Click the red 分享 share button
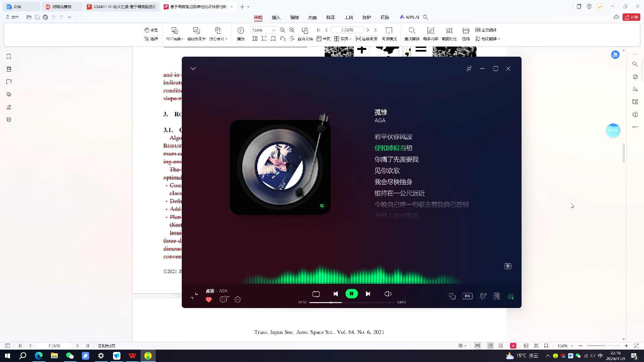 [632, 17]
